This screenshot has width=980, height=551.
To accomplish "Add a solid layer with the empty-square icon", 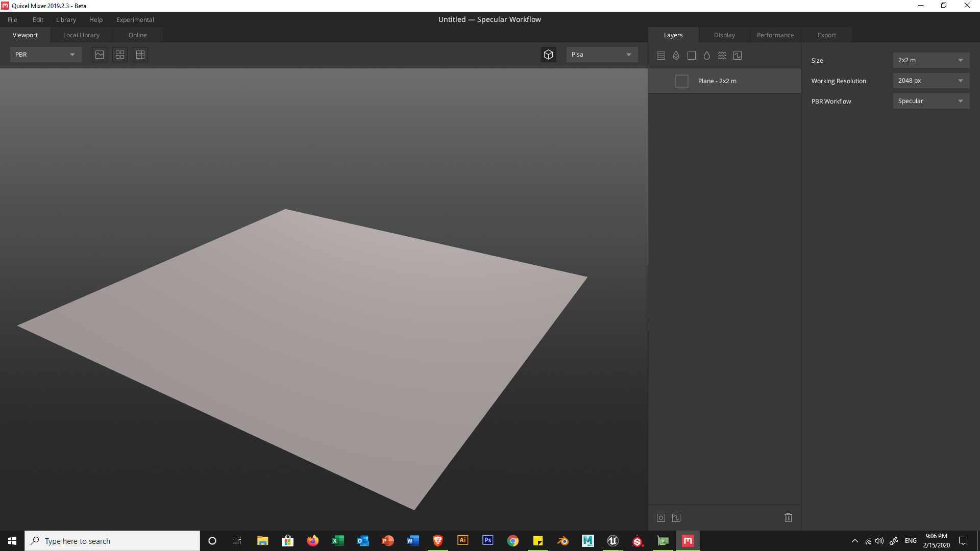I will pyautogui.click(x=691, y=56).
